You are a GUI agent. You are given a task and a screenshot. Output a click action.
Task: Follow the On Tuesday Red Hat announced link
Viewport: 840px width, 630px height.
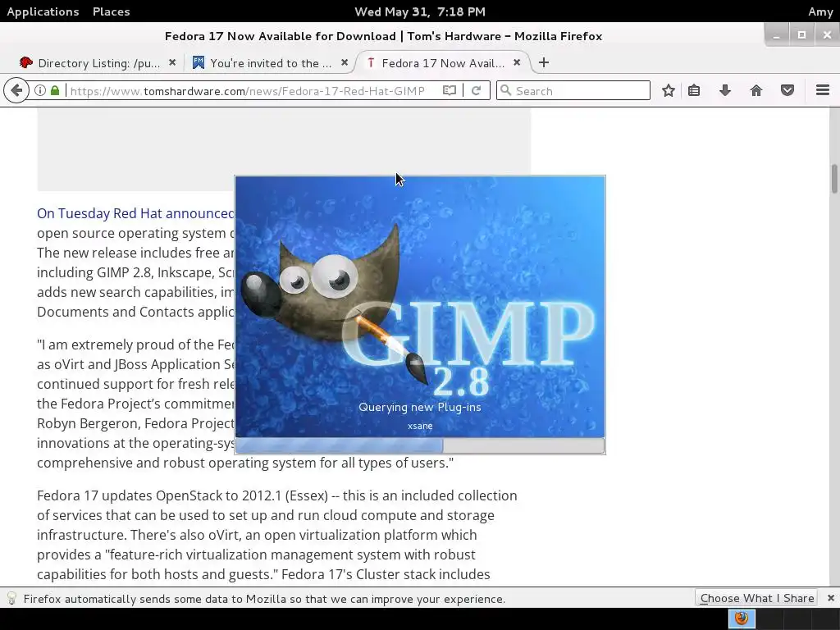(x=135, y=213)
